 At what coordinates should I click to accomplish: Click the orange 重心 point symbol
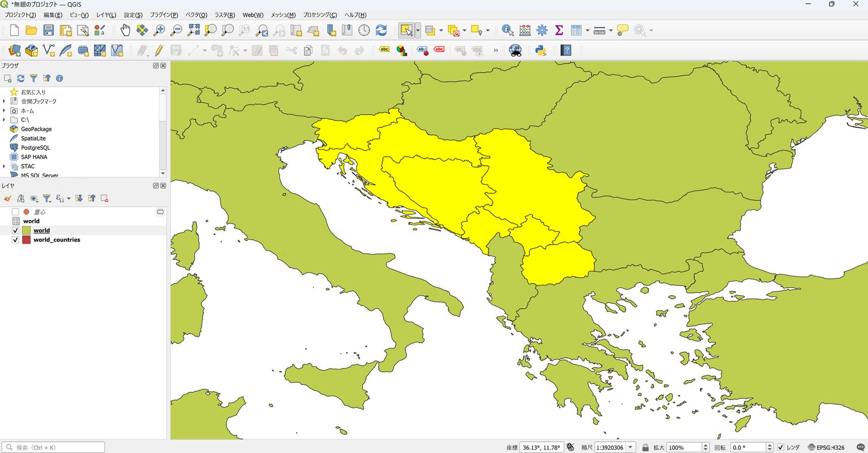coord(26,212)
